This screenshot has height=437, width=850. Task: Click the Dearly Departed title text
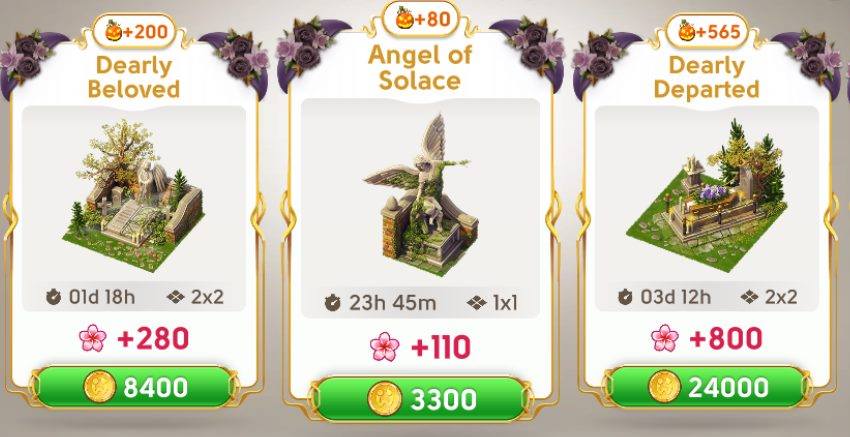[706, 78]
